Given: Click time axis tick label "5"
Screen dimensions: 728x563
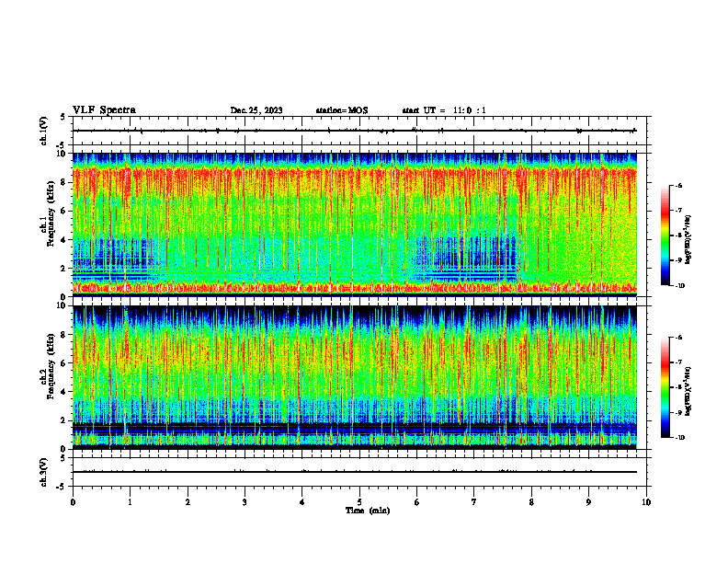Looking at the screenshot, I should tap(359, 502).
